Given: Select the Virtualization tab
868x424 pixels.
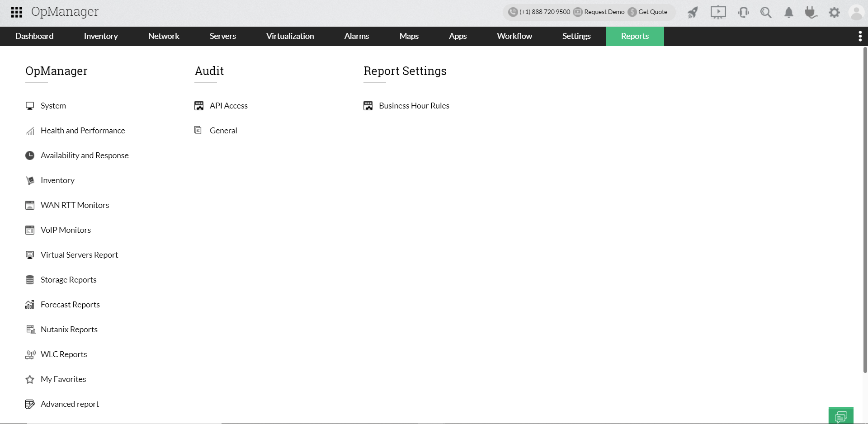Looking at the screenshot, I should pos(290,36).
